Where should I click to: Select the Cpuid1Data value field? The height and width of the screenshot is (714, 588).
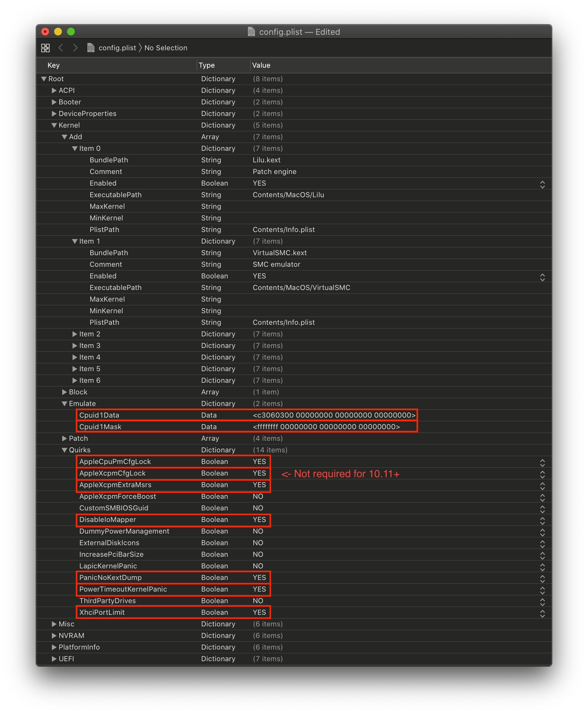coord(334,415)
